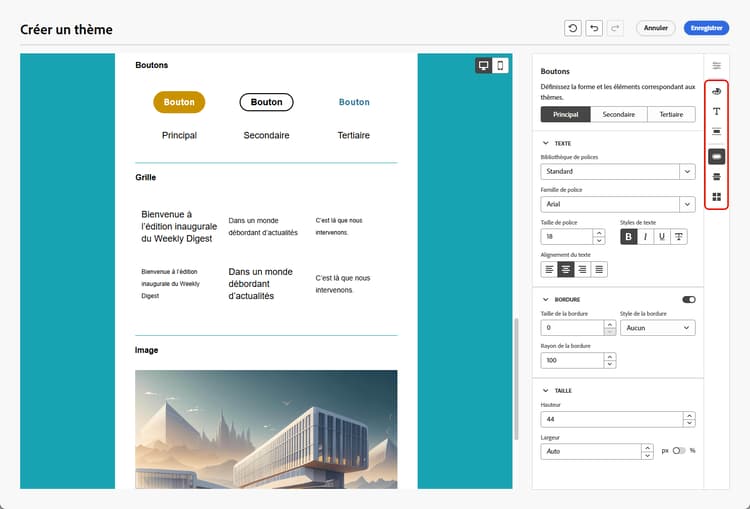Collapse the BORDURE section
Viewport: 750px width, 509px height.
546,299
